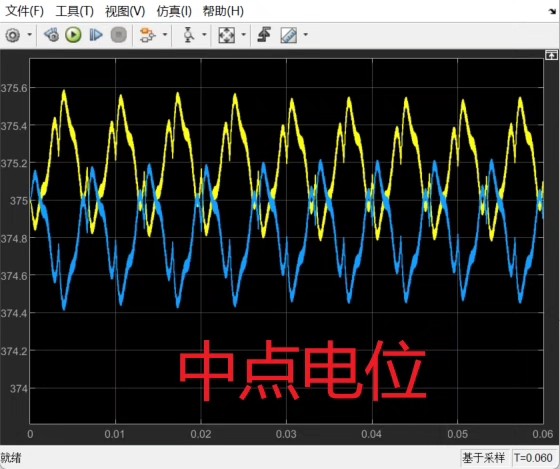Click the 0.03 x-axis tick label
Viewport: 560px width, 469px height.
pos(286,434)
